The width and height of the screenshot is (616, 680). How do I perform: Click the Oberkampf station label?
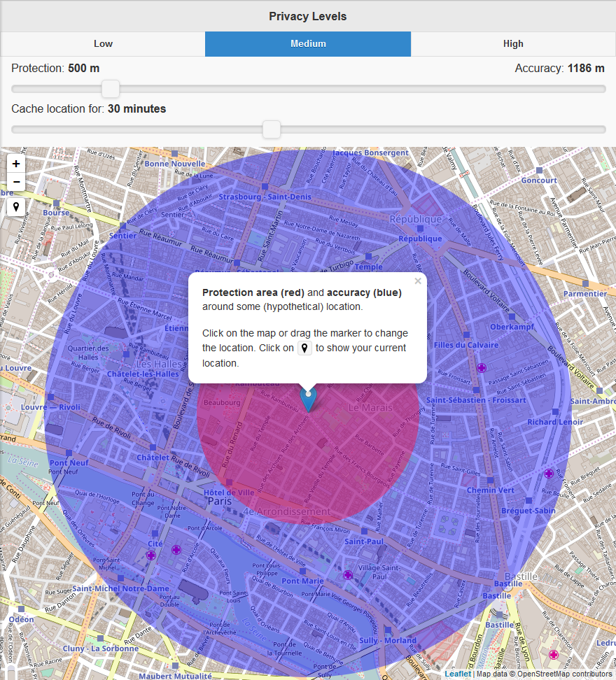point(512,327)
